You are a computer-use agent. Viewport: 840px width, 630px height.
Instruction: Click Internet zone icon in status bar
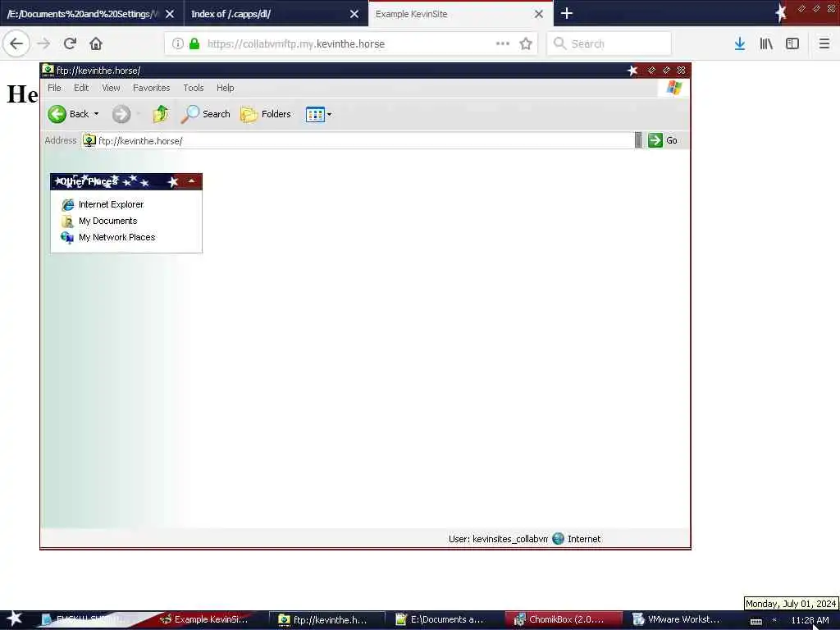click(x=558, y=538)
